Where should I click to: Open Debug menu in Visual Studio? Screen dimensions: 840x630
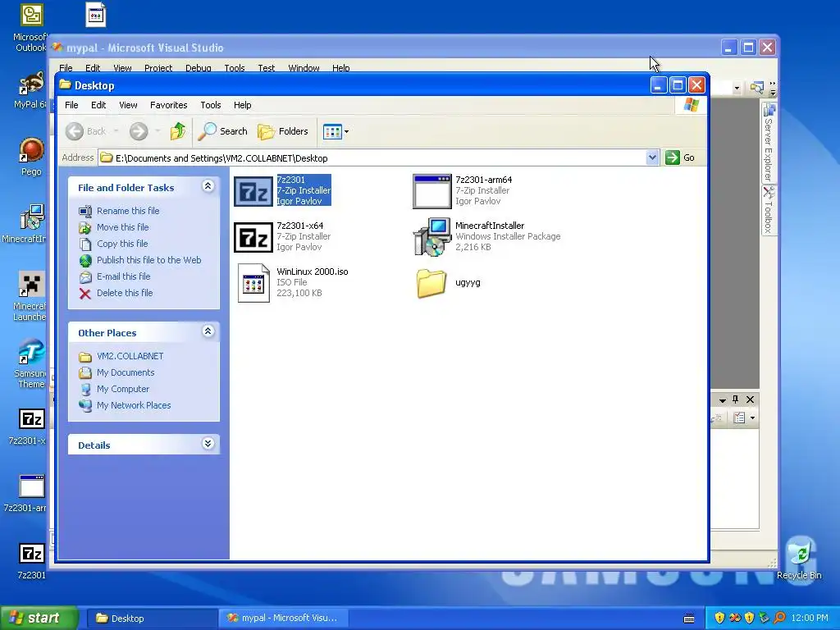(x=199, y=68)
